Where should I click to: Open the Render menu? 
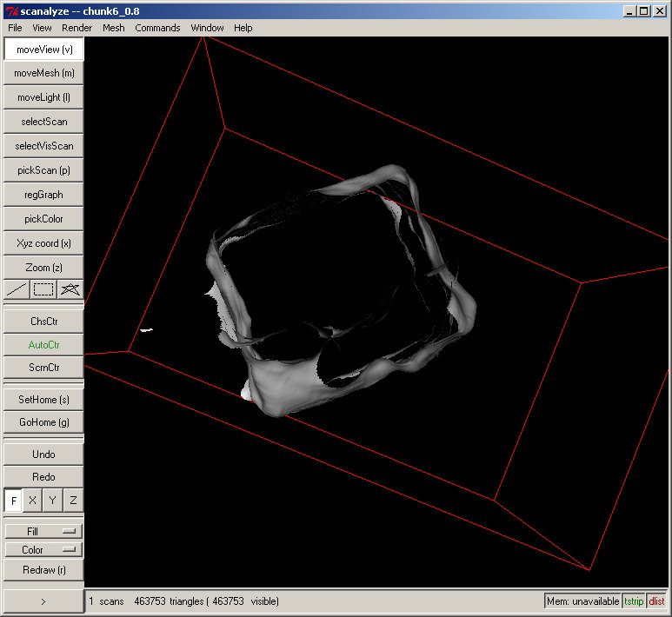pyautogui.click(x=77, y=28)
